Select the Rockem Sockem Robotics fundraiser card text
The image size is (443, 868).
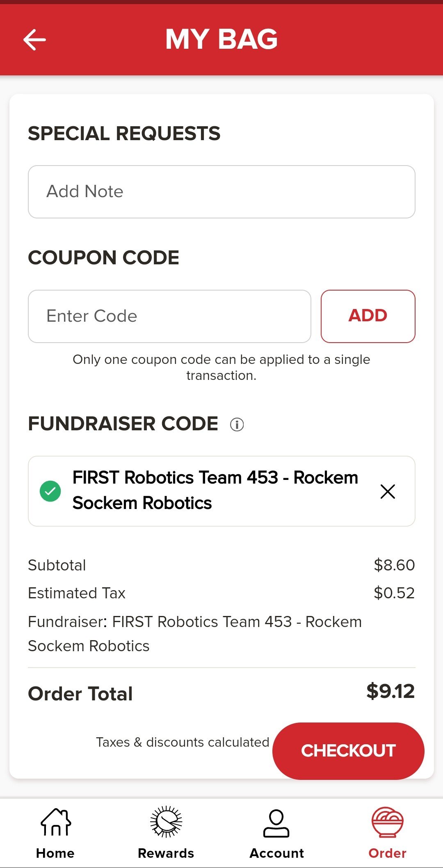(215, 490)
